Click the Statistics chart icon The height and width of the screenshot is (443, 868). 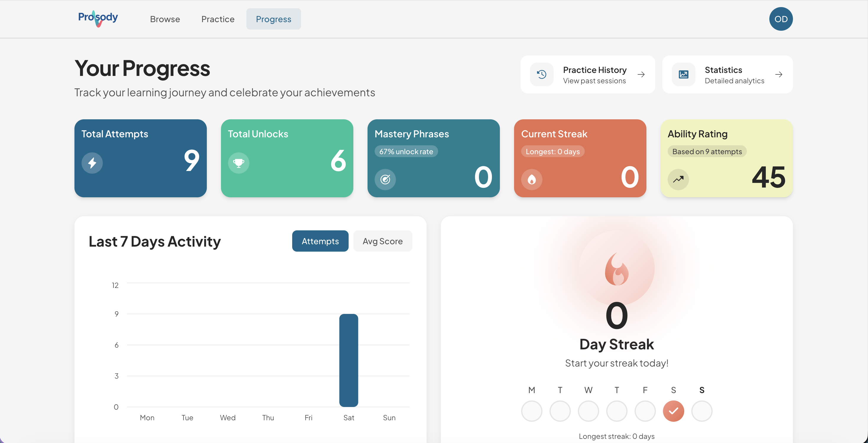click(x=683, y=74)
